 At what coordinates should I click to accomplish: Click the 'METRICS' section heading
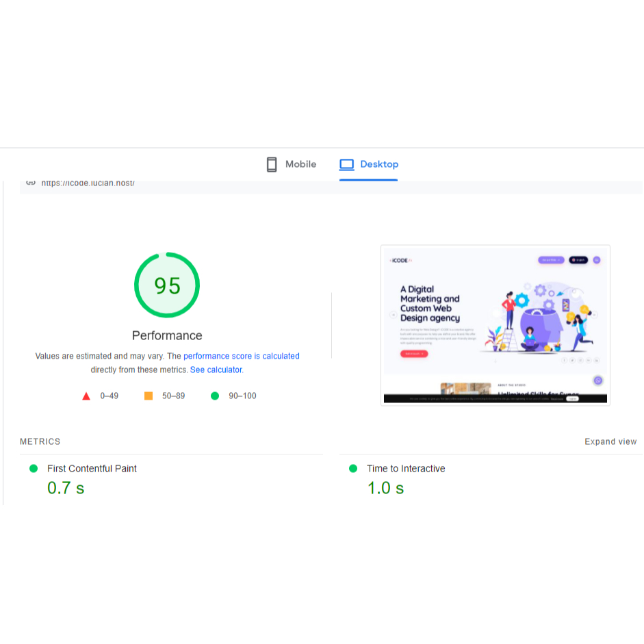(x=40, y=441)
